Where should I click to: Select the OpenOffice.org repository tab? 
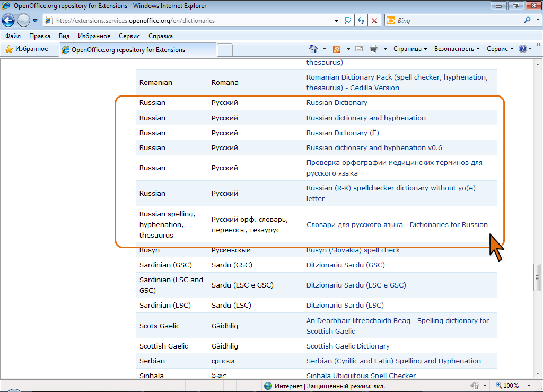[128, 50]
